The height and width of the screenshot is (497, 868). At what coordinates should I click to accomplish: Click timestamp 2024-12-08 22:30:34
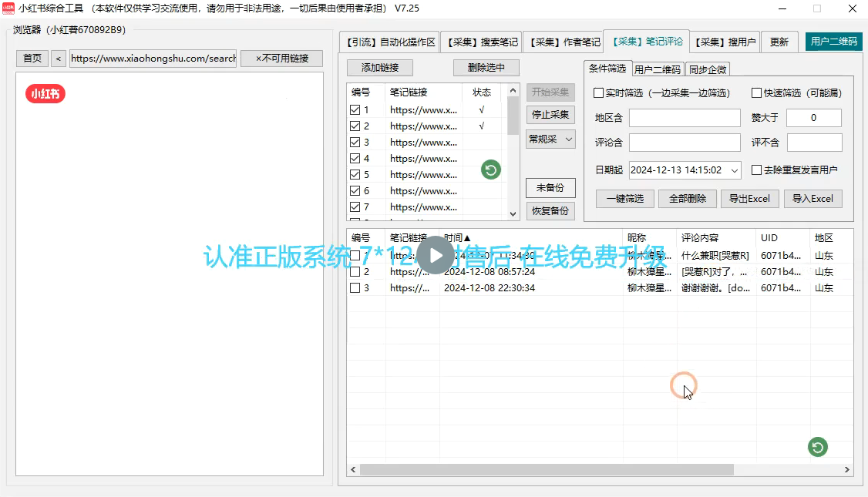coord(490,287)
